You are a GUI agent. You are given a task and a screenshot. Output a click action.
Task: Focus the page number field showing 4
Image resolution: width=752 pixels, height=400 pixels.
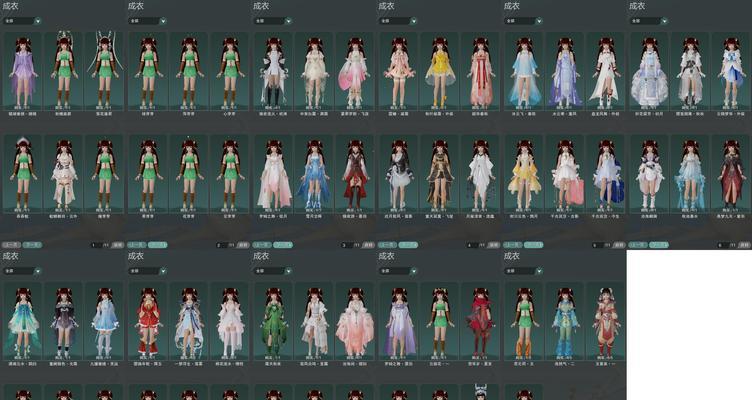pyautogui.click(x=471, y=245)
